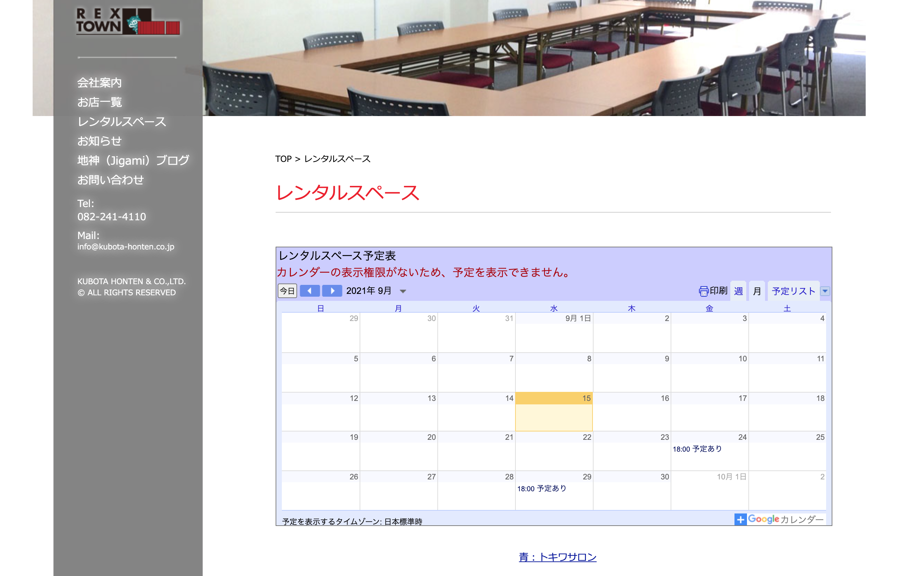Switch to the 月 view tab
The image size is (924, 576).
(757, 291)
